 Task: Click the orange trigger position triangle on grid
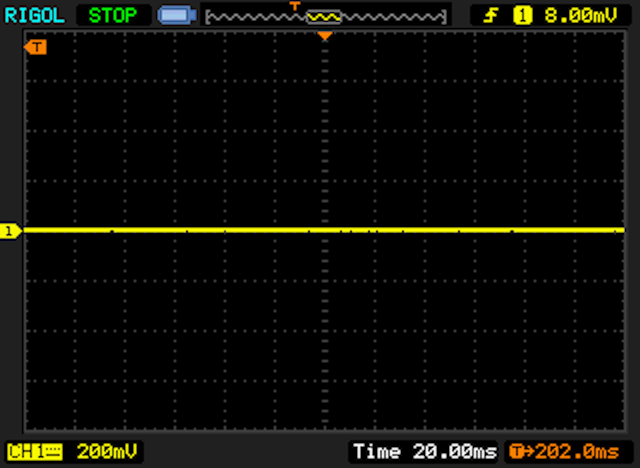click(325, 36)
